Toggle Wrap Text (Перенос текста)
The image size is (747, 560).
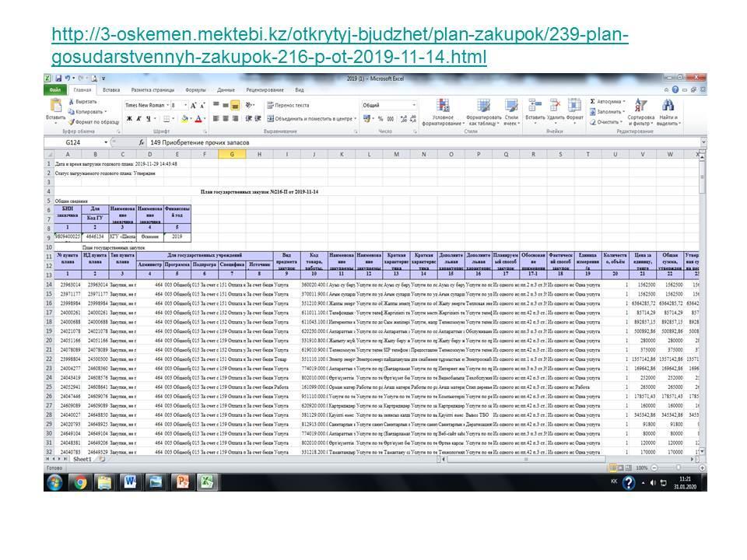pos(287,105)
